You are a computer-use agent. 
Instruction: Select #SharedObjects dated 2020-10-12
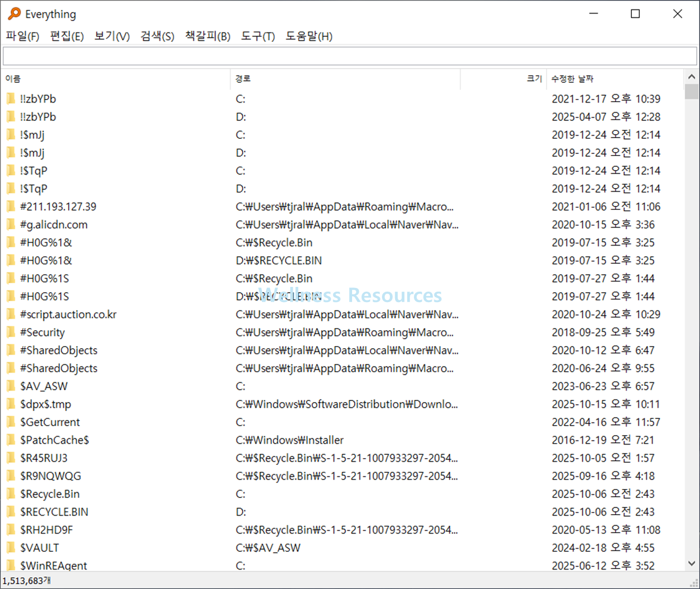click(59, 350)
